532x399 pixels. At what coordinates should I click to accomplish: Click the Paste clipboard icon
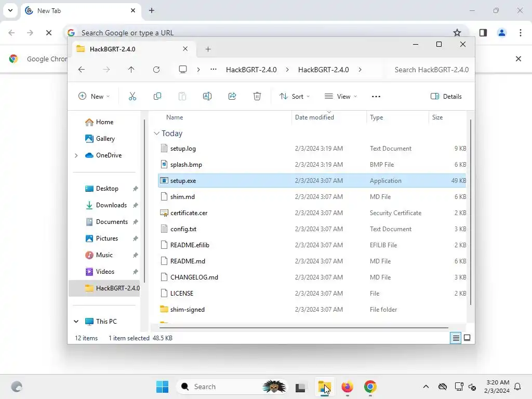182,96
